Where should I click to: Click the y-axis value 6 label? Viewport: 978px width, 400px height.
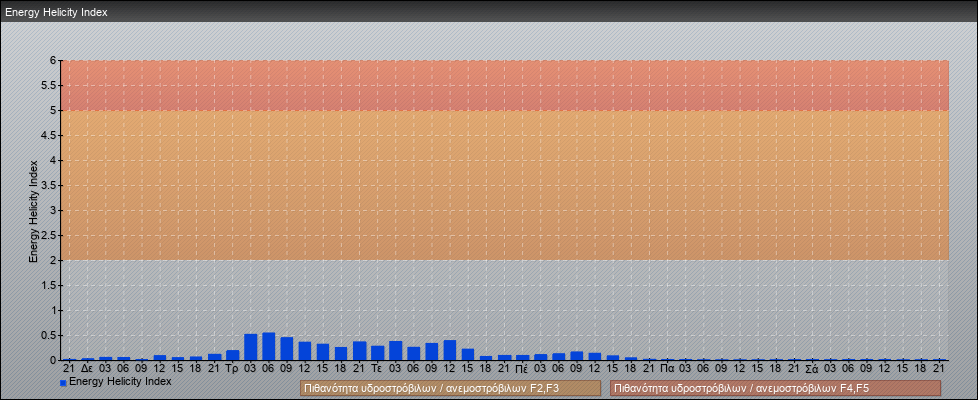click(53, 60)
